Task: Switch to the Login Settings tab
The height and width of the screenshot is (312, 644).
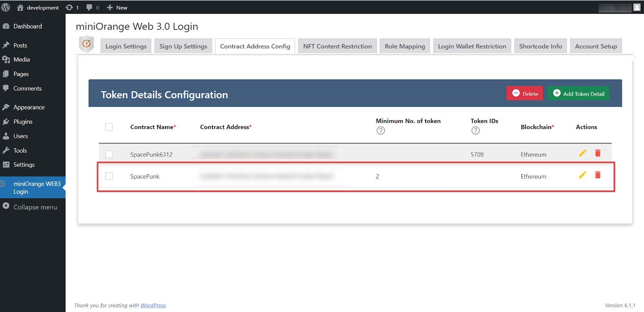Action: click(126, 46)
